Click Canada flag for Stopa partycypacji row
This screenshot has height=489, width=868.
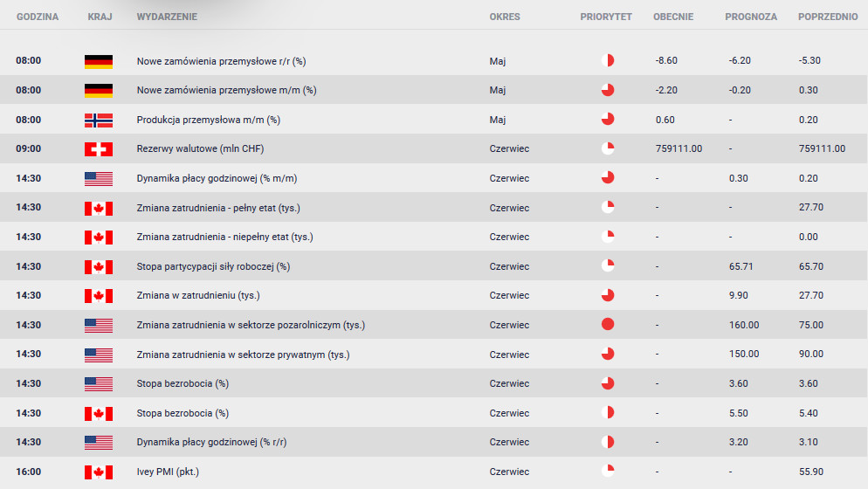click(99, 267)
